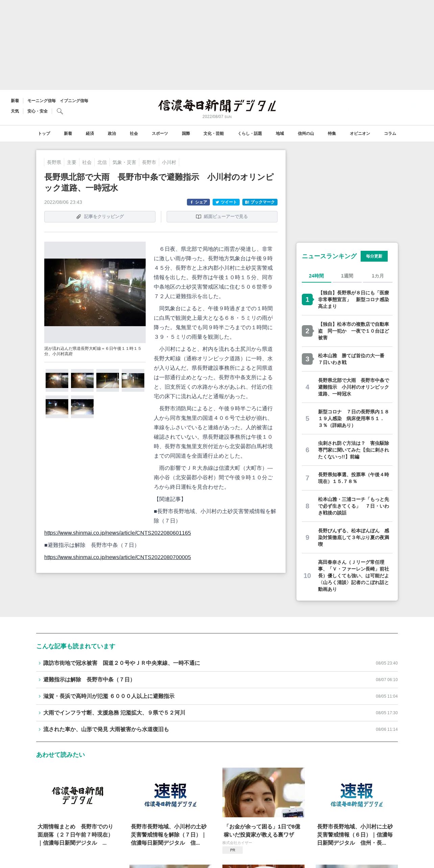Open オピニオン navigation item

coord(360,134)
